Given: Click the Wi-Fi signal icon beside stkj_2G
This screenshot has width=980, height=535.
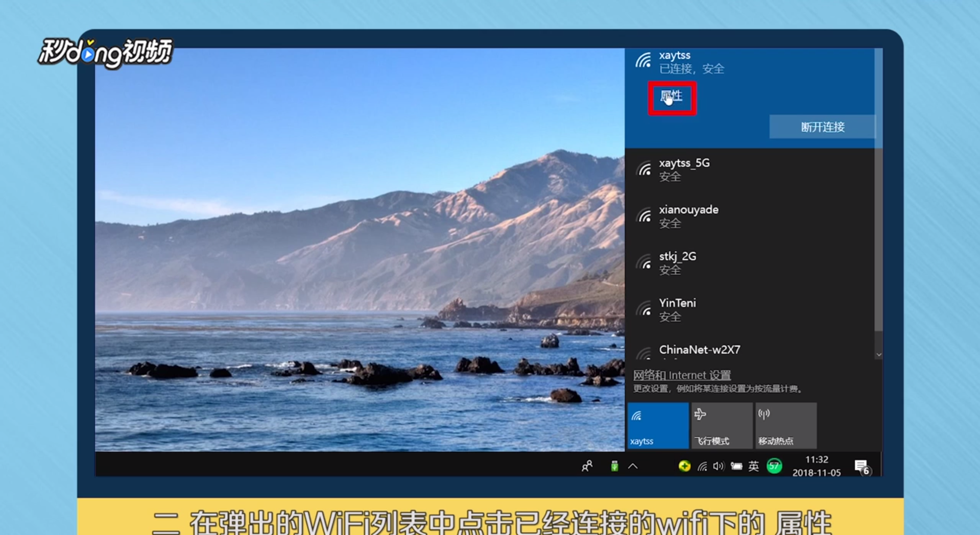Looking at the screenshot, I should coord(644,262).
